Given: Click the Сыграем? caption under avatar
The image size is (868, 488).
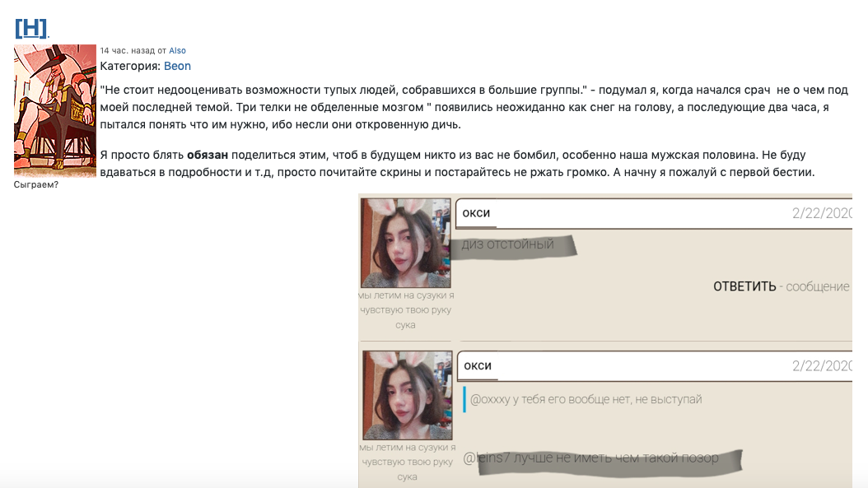Looking at the screenshot, I should (36, 184).
